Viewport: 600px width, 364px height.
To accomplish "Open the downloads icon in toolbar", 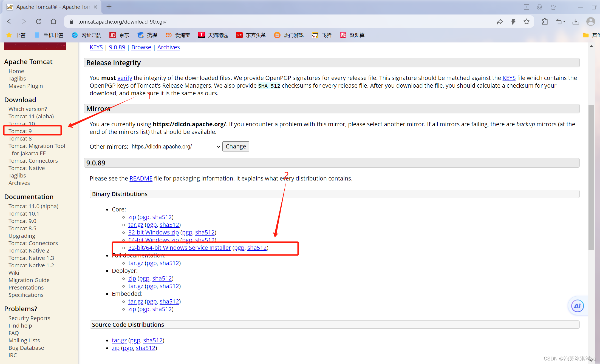I will coord(576,22).
